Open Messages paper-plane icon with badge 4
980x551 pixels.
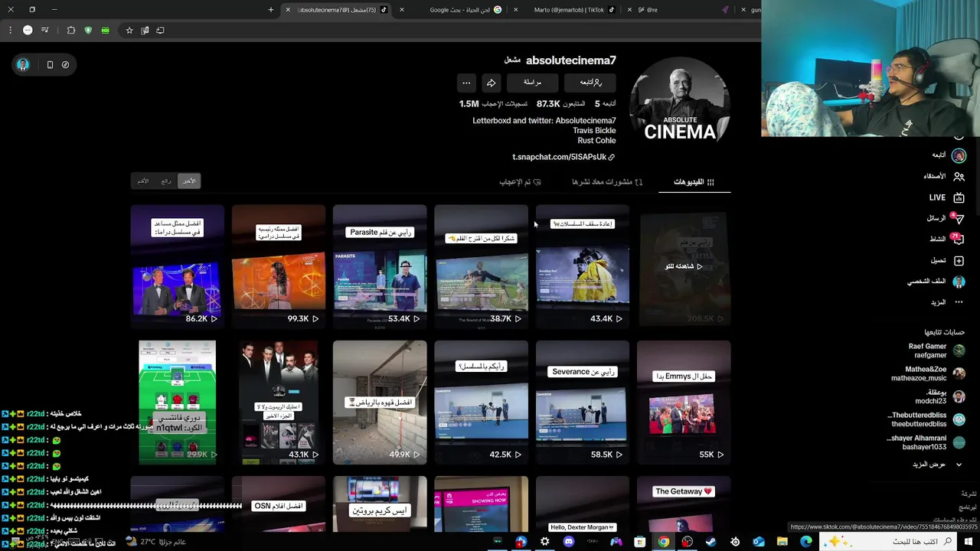click(x=959, y=219)
